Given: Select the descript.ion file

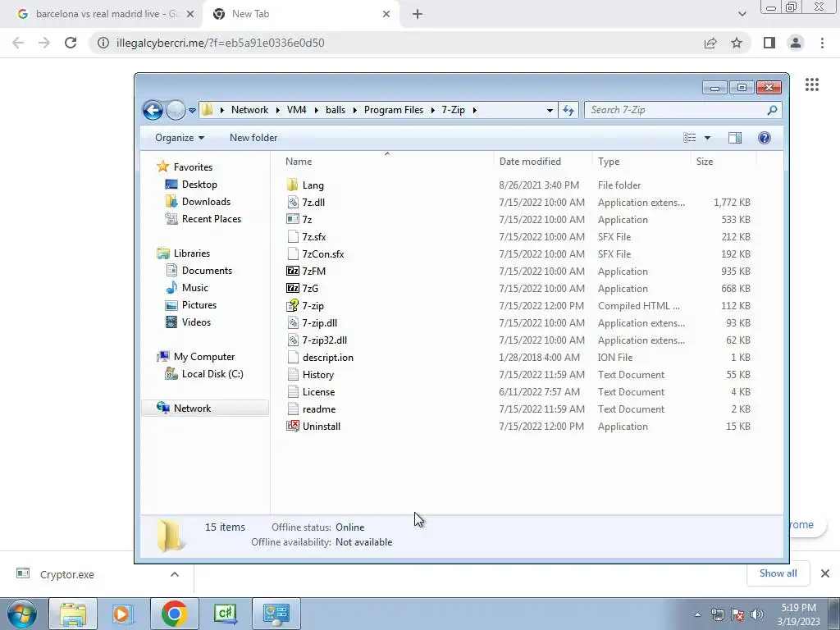Looking at the screenshot, I should pos(328,358).
